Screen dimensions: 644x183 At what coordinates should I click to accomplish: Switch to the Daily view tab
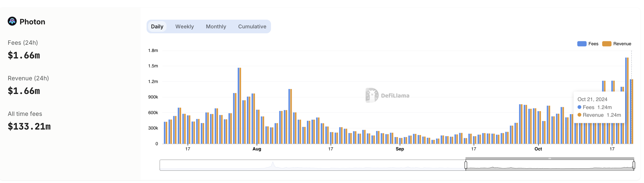157,26
